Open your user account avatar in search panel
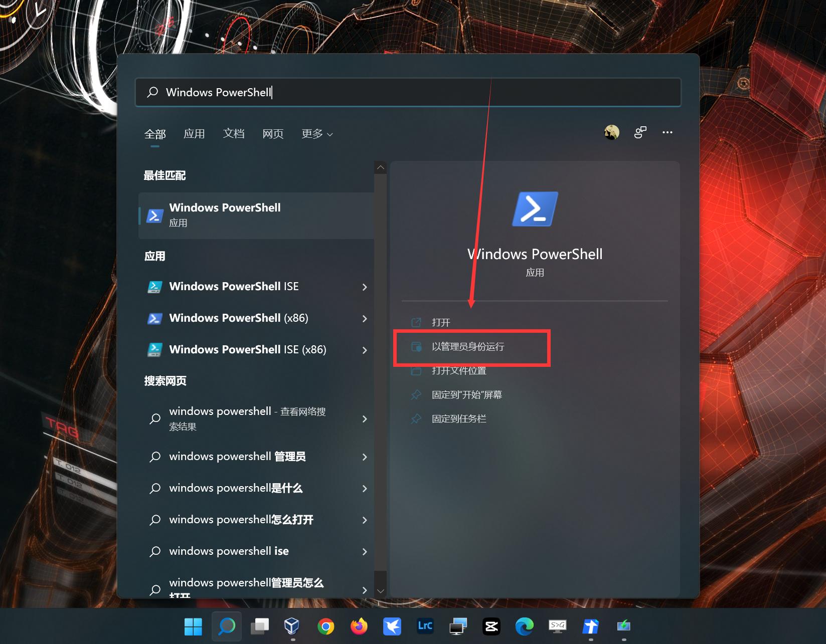Viewport: 826px width, 644px height. 612,132
